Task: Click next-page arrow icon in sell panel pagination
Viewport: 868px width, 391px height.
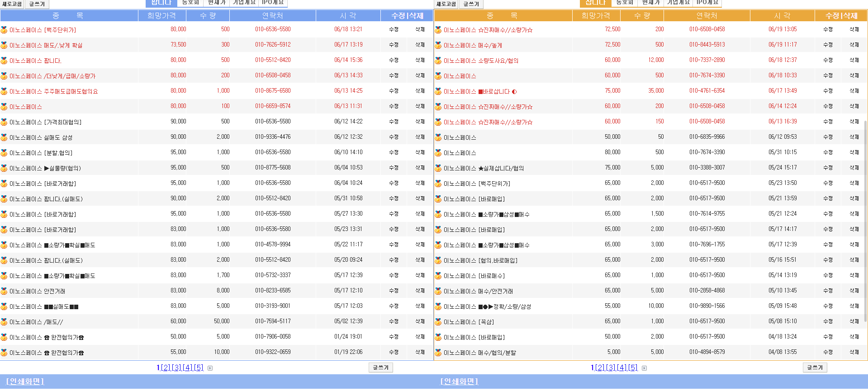Action: click(210, 368)
